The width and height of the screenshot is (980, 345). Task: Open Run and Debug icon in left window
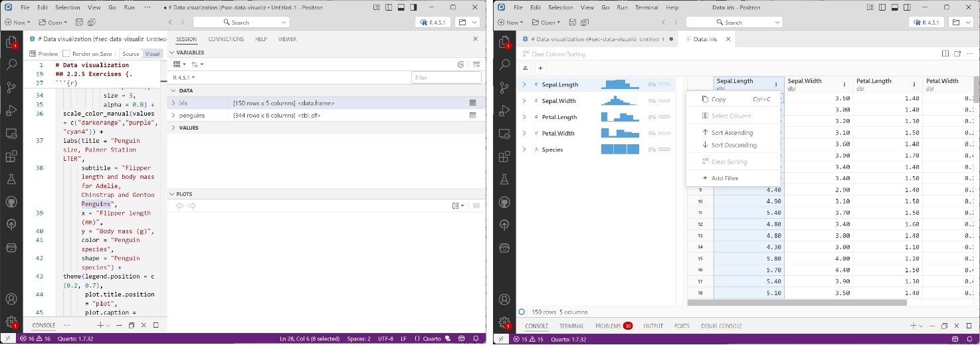[x=11, y=110]
